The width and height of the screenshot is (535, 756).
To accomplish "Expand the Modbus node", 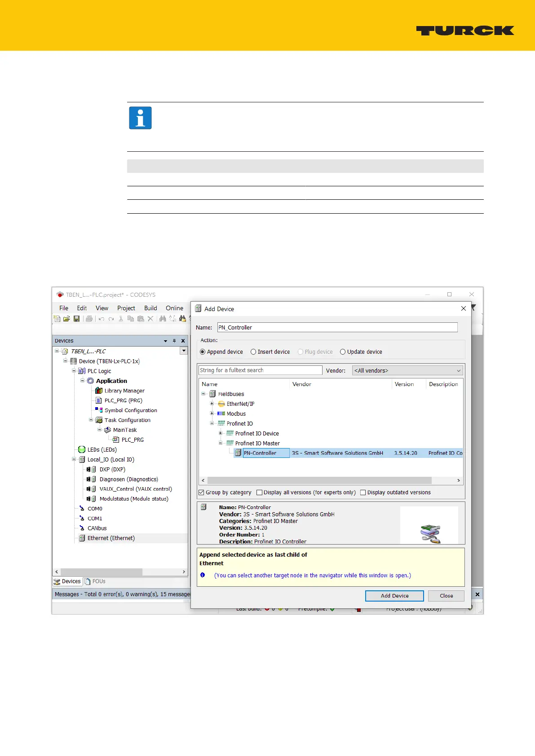I will pos(212,413).
